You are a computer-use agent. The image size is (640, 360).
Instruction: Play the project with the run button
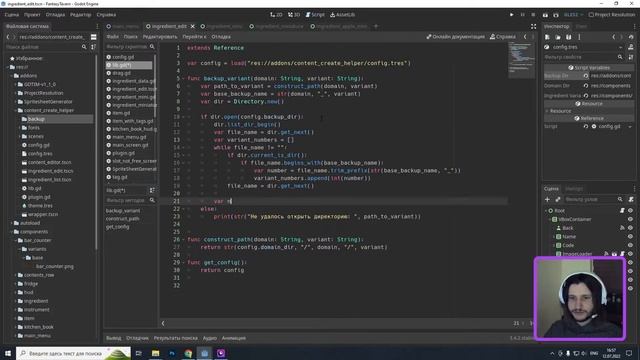pos(511,15)
